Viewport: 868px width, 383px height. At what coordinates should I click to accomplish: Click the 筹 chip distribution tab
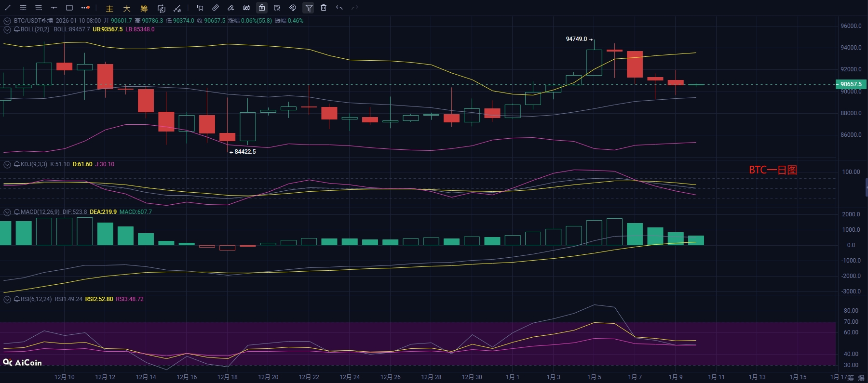click(144, 8)
